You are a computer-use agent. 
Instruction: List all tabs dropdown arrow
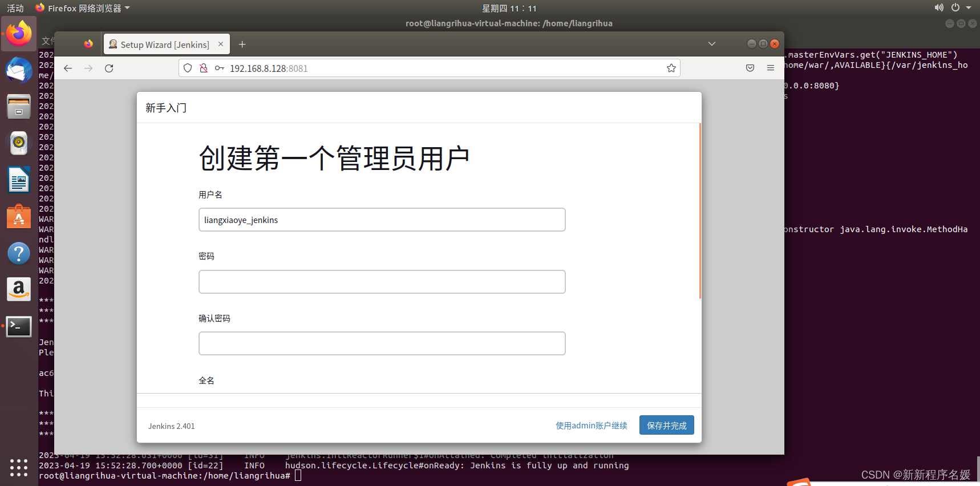tap(712, 44)
